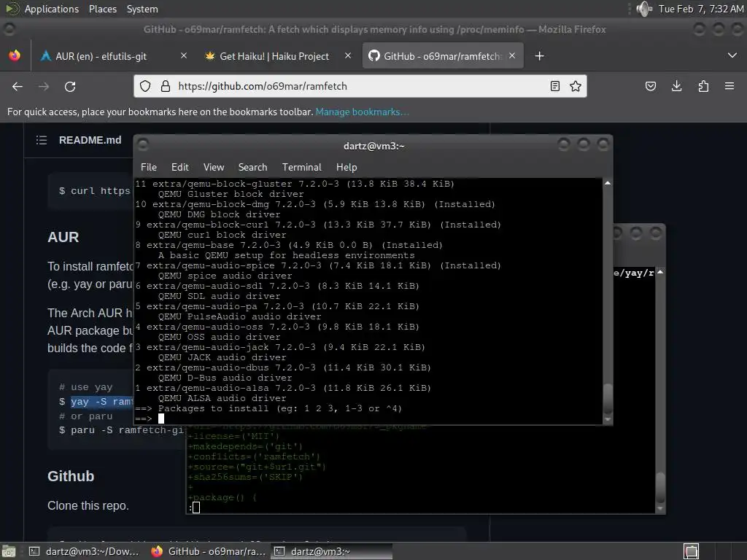Click the top-left panel launcher icon

(x=12, y=9)
